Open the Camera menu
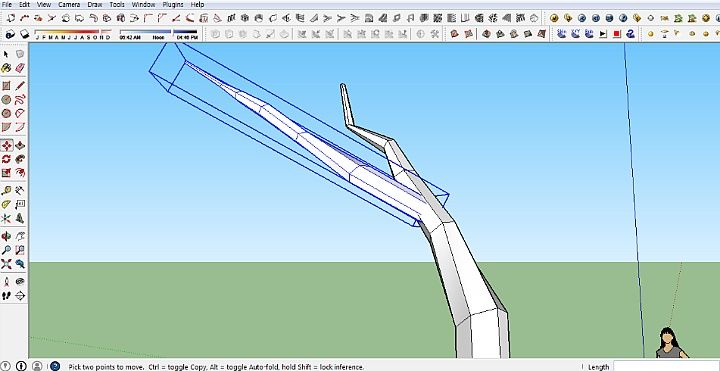 point(69,4)
